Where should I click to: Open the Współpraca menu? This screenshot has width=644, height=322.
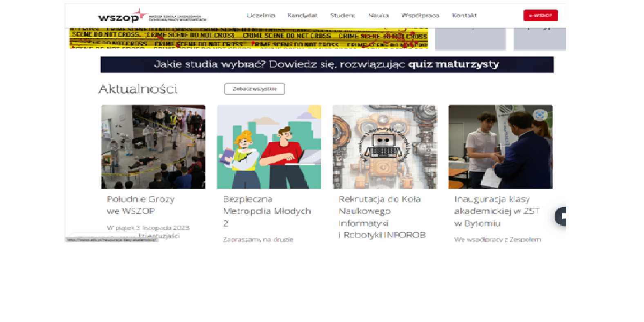[420, 16]
